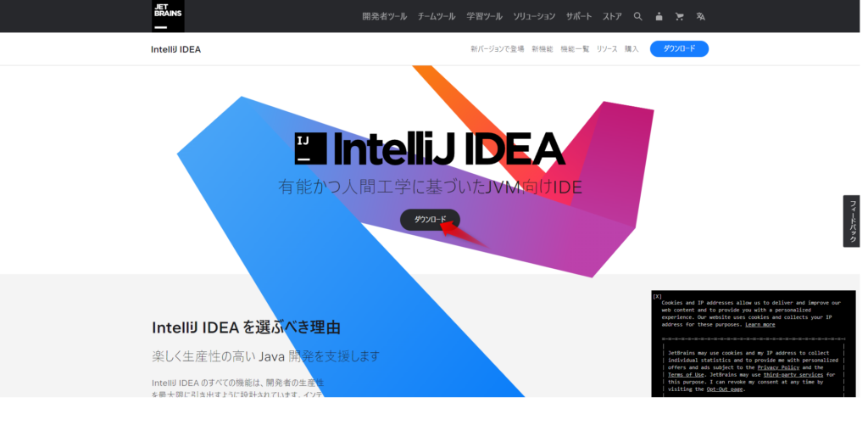Go to the ストア menu item
The width and height of the screenshot is (868, 442).
pos(612,17)
